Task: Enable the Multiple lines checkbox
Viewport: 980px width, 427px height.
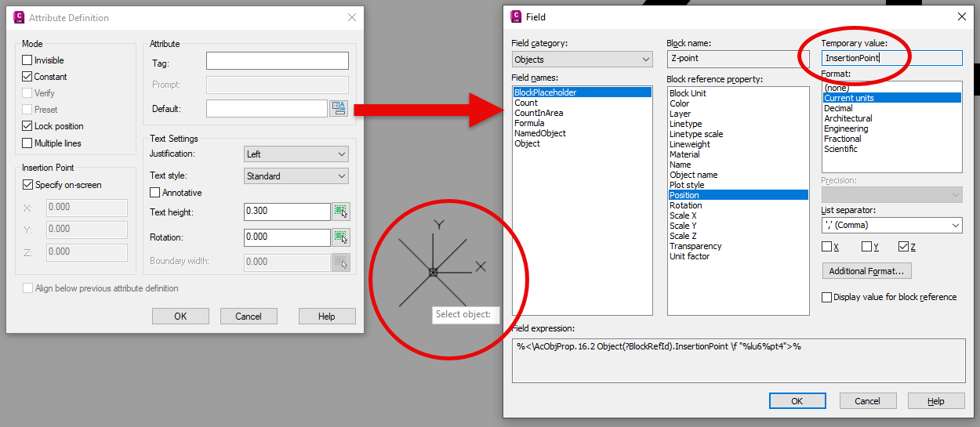Action: coord(27,143)
